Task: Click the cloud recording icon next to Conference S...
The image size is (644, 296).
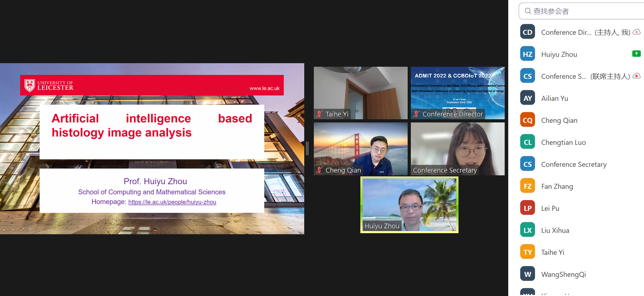Action: click(637, 76)
